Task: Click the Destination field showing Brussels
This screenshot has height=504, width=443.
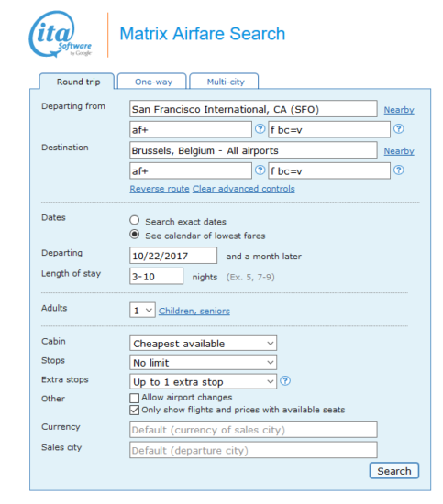Action: tap(253, 149)
